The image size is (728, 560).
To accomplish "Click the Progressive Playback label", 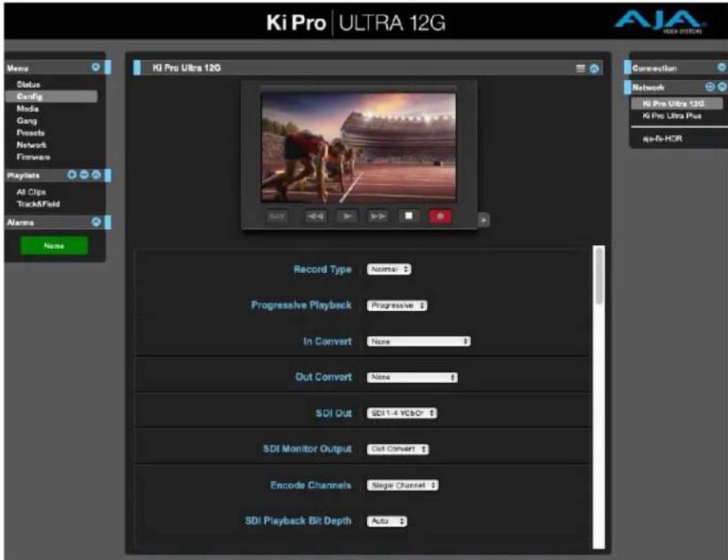I will [x=302, y=305].
